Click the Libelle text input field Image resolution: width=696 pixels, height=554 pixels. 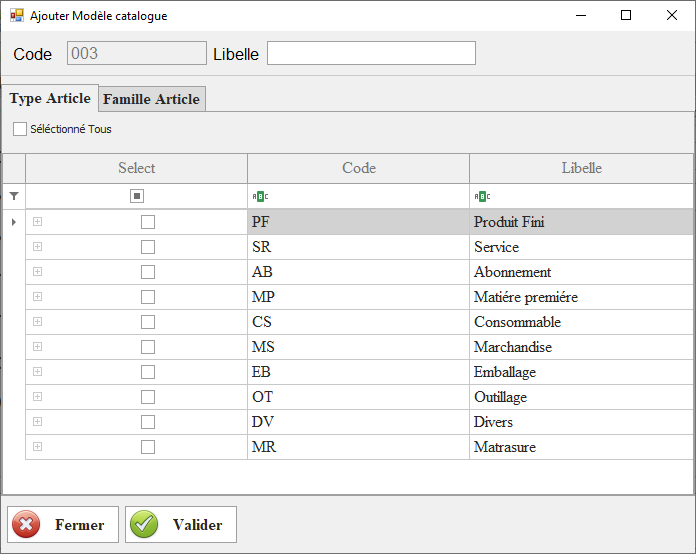(x=371, y=53)
